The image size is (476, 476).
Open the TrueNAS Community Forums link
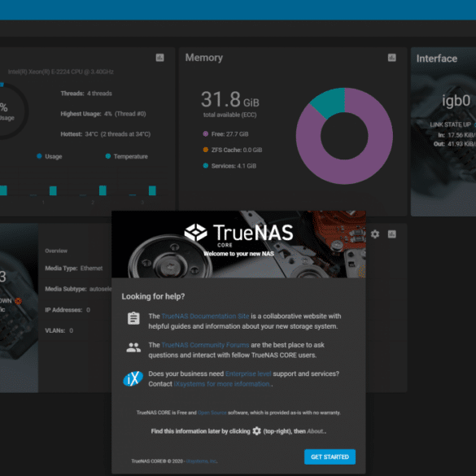coord(205,345)
